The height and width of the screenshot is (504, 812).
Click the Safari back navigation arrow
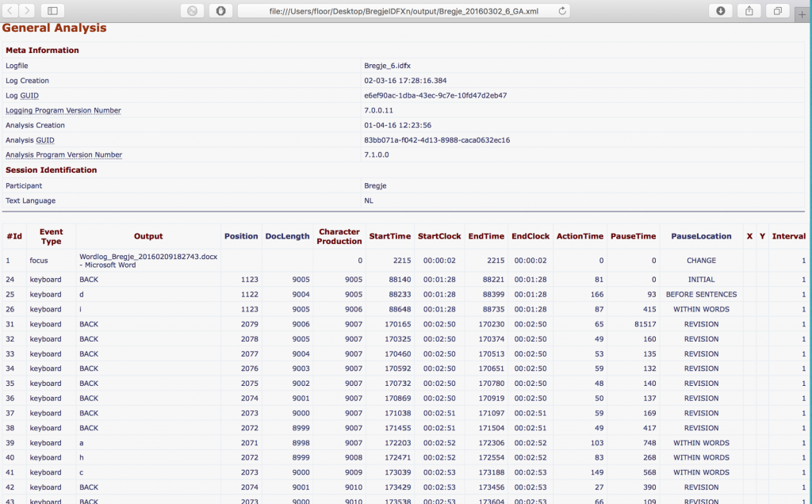tap(10, 10)
